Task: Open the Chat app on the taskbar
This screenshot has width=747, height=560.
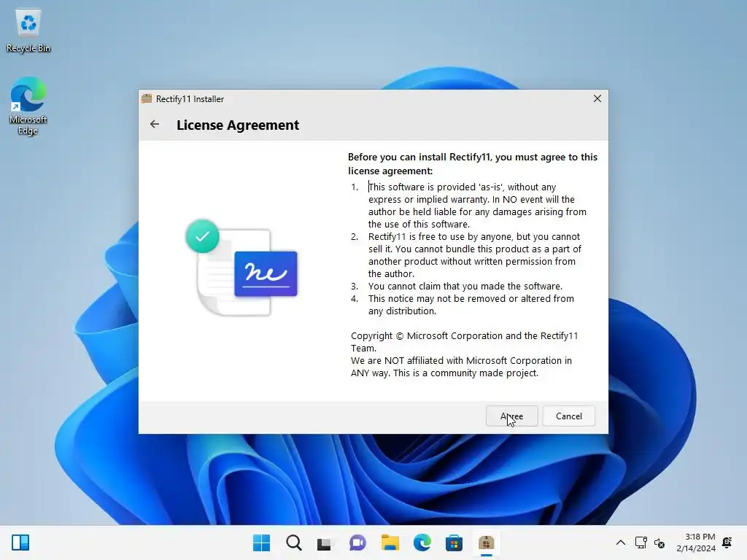Action: point(357,542)
